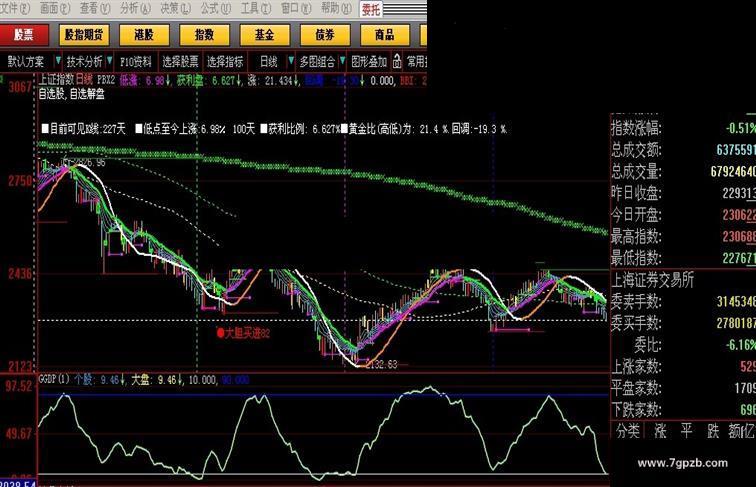Open the 公式(U) menu

216,8
